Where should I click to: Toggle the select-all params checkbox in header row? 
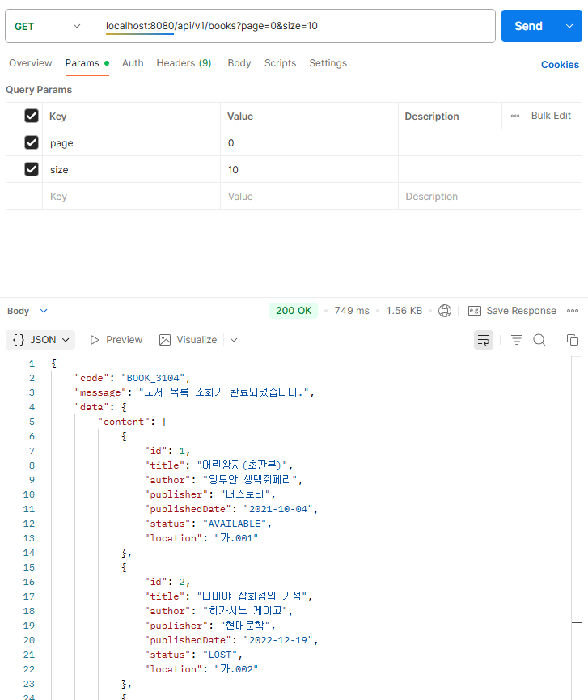click(x=32, y=116)
